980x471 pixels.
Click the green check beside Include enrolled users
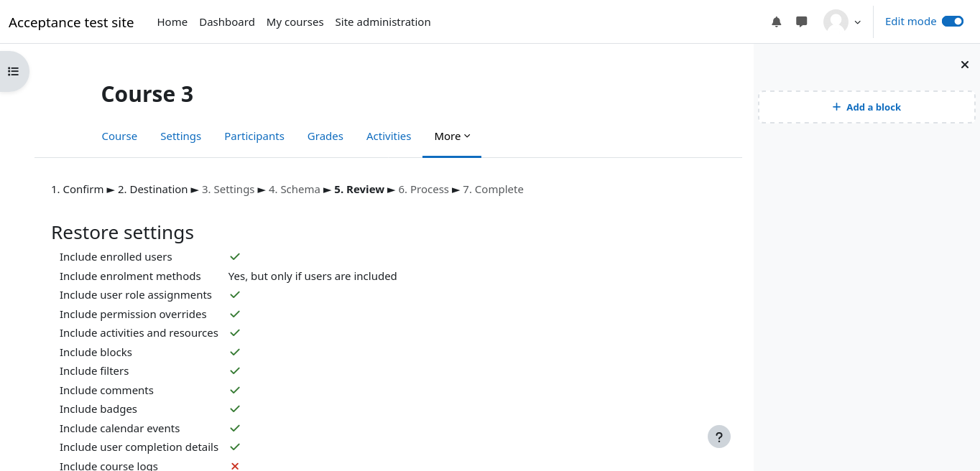(x=235, y=256)
